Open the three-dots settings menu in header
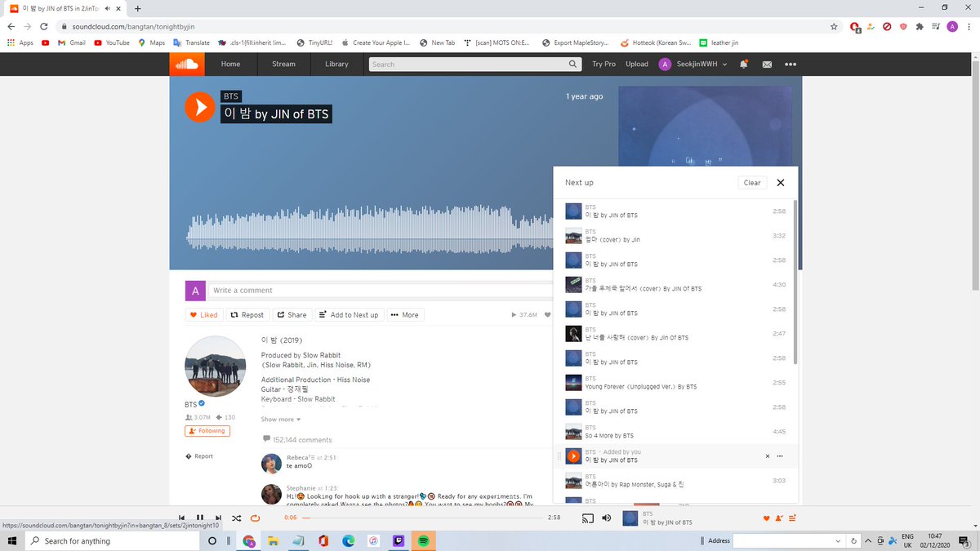The height and width of the screenshot is (551, 980). (x=791, y=64)
